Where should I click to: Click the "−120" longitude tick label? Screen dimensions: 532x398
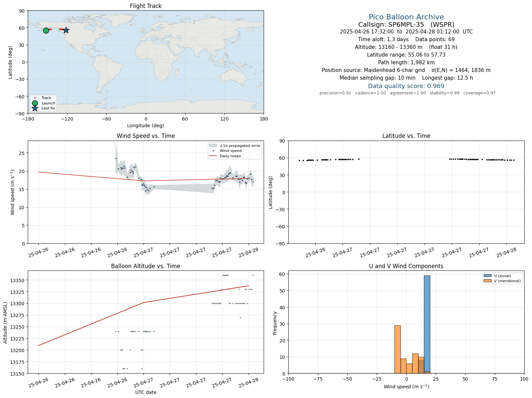click(x=67, y=119)
